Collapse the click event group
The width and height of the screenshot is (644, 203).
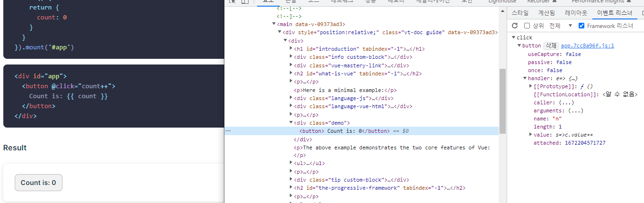tap(513, 37)
